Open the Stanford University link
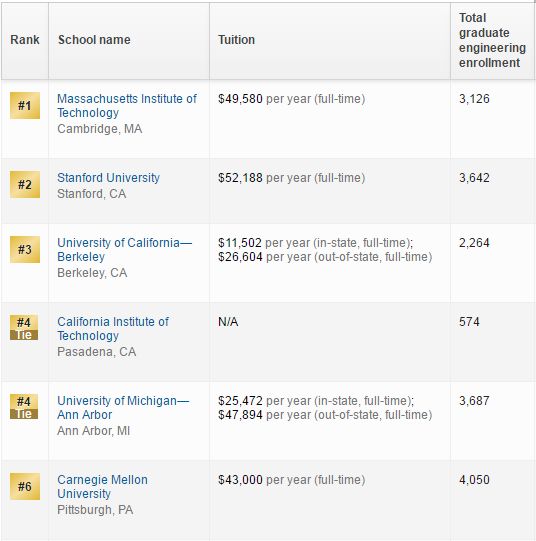 point(108,178)
